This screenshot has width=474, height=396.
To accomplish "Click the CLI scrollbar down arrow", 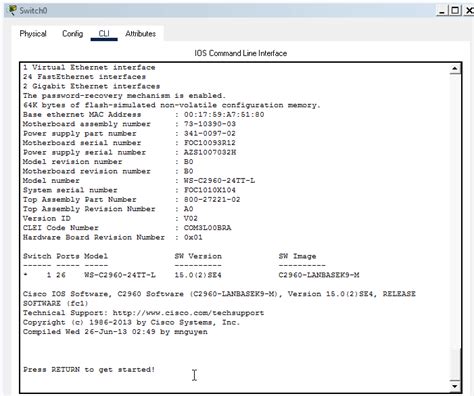I will pyautogui.click(x=455, y=386).
